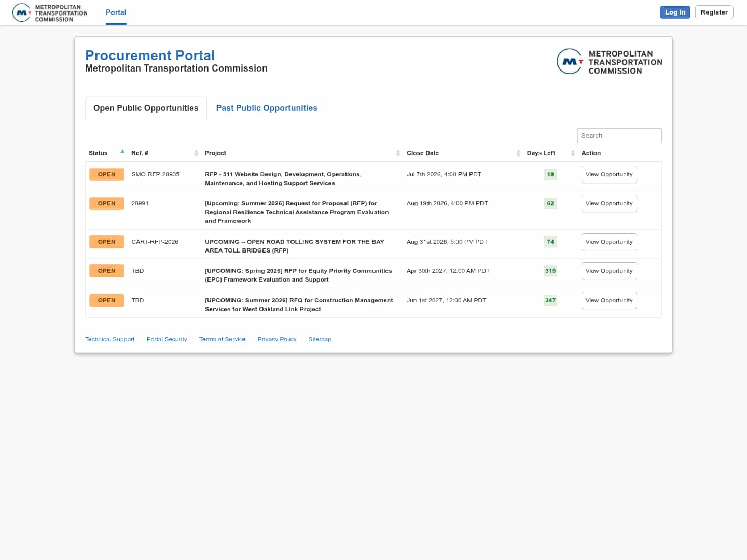
Task: View Opportunity for SMO-RFP-28935
Action: coord(609,174)
